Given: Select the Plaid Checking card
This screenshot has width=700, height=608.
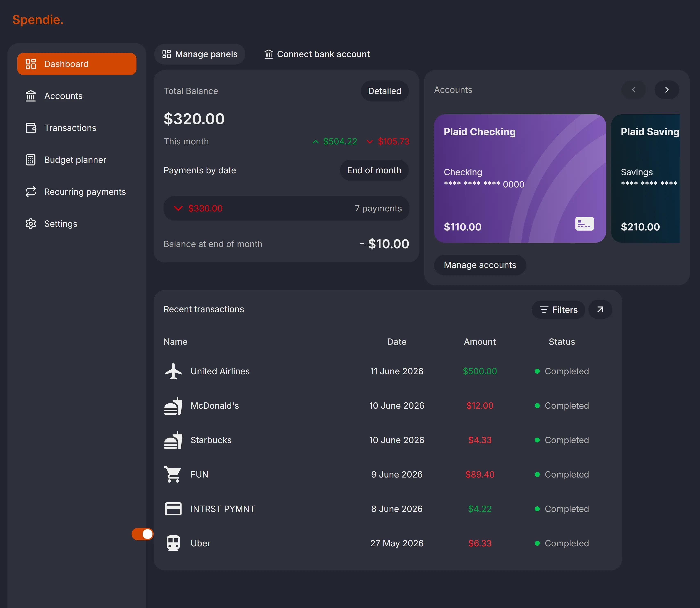Looking at the screenshot, I should pyautogui.click(x=520, y=178).
